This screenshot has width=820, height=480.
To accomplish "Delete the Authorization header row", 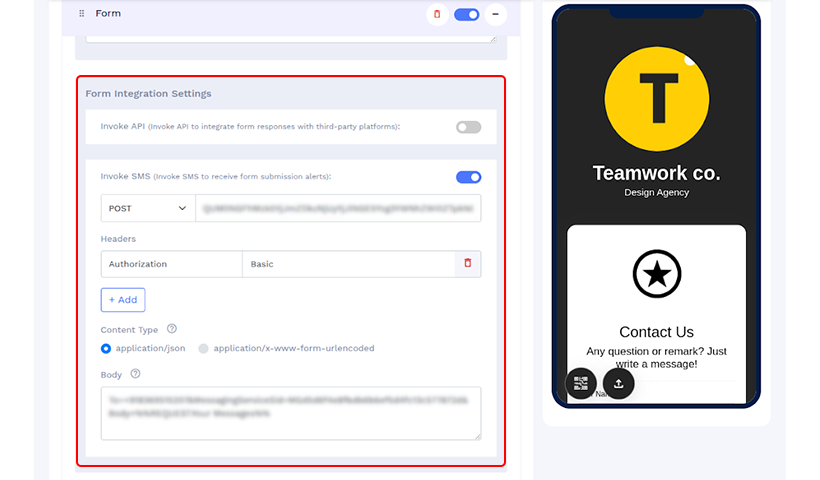I will click(x=468, y=263).
